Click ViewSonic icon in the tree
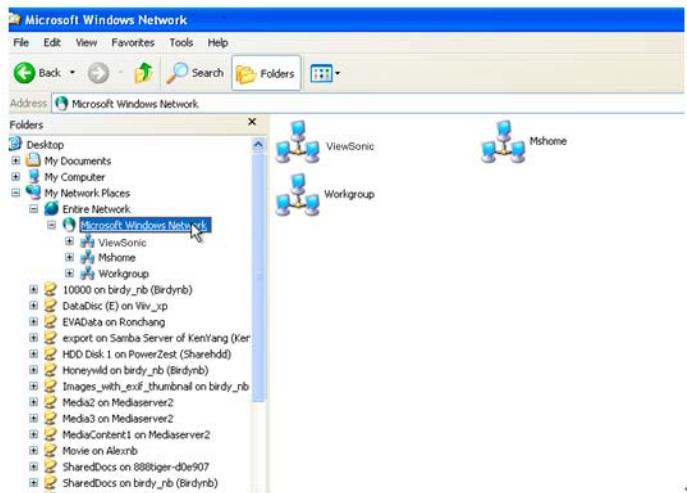Viewport: 687px width, 493px height. (x=87, y=241)
